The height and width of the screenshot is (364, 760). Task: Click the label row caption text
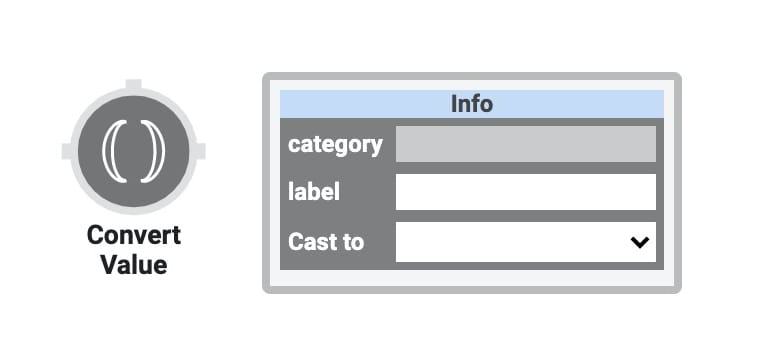(x=314, y=192)
